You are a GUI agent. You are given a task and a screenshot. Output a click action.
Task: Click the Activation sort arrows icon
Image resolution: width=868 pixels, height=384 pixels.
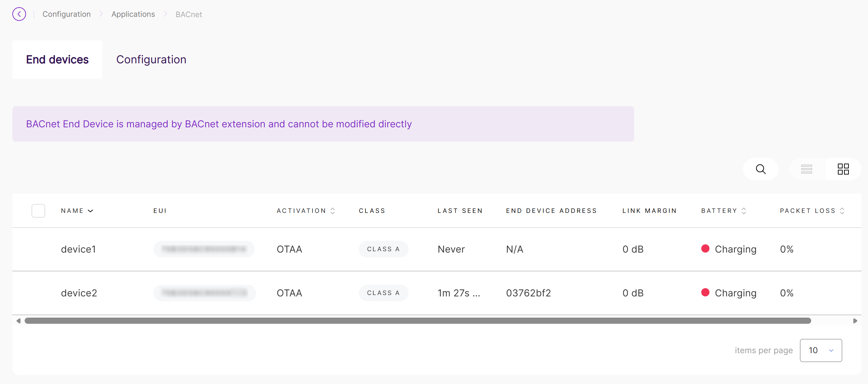332,211
